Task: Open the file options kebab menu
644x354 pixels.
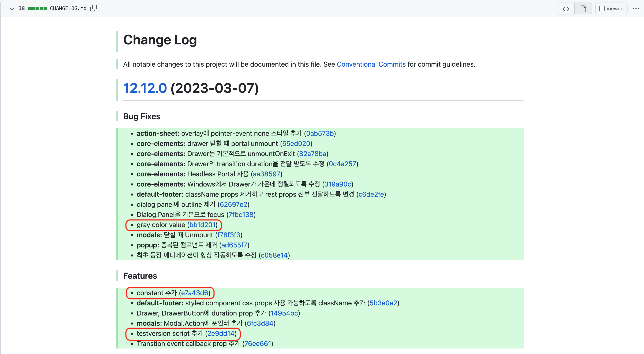Action: click(x=636, y=8)
